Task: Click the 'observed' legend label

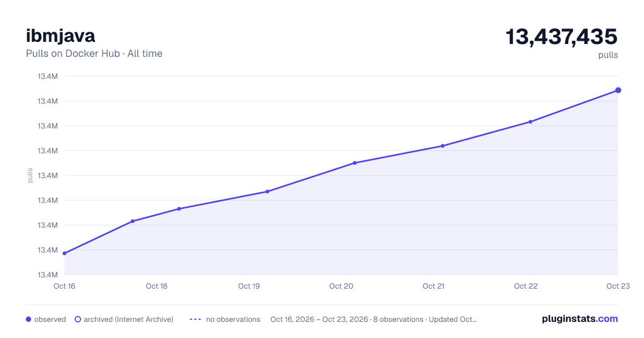Action: [x=50, y=319]
